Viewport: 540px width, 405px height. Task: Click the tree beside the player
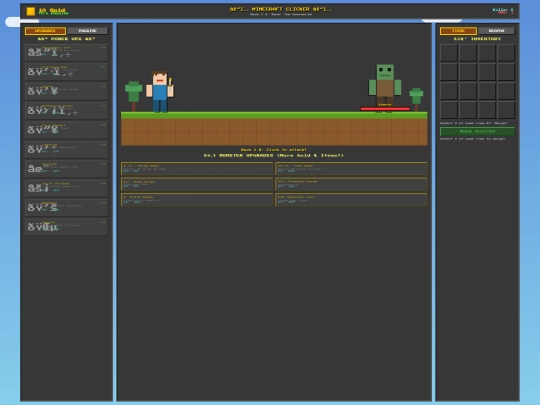(134, 96)
